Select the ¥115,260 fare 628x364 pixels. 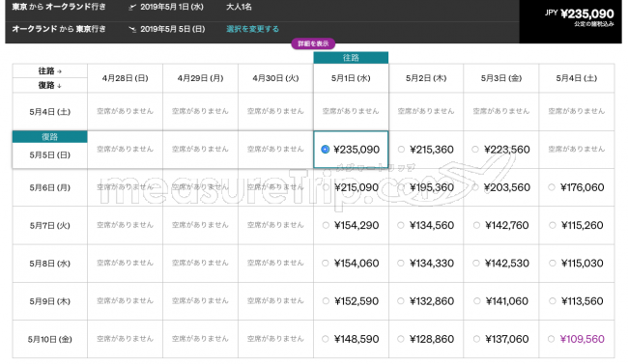[x=553, y=225]
